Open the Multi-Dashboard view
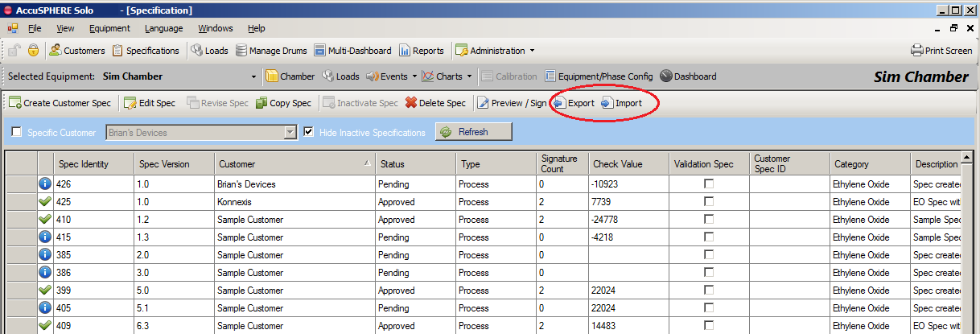The width and height of the screenshot is (980, 334). 319,51
